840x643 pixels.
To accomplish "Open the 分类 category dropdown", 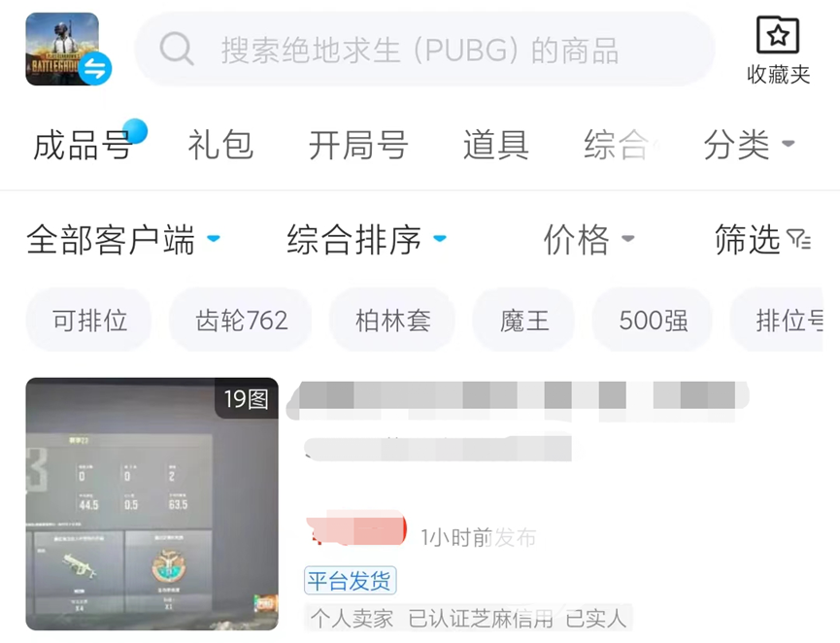I will (x=749, y=145).
